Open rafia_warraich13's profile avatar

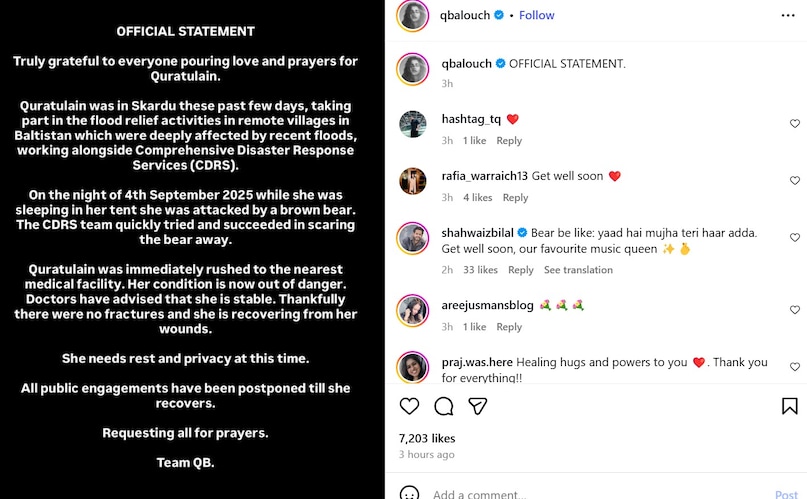pos(413,181)
